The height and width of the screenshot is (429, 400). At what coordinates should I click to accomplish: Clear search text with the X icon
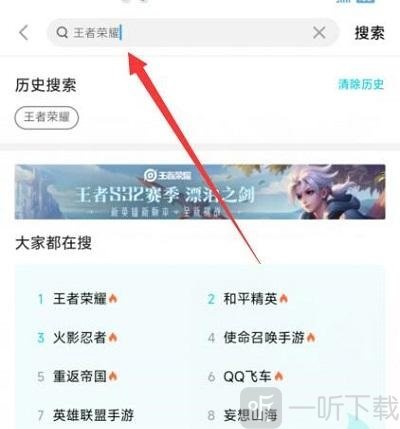(x=319, y=33)
